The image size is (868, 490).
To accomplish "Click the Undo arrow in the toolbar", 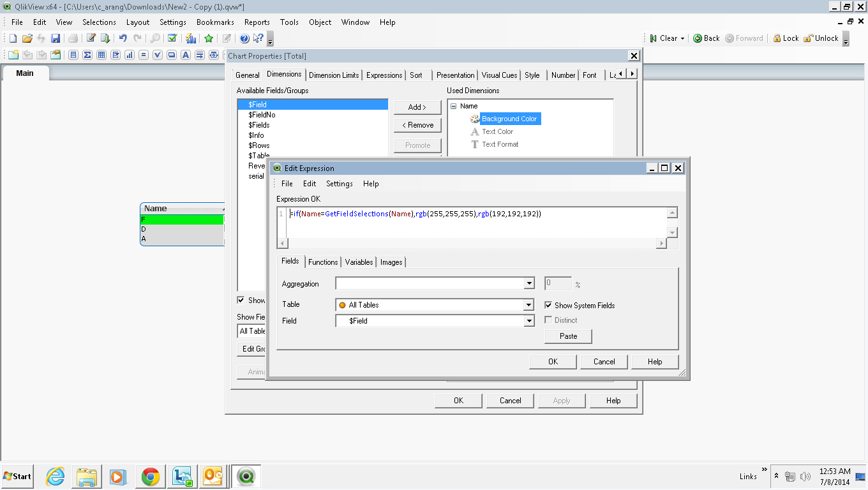I will tap(123, 38).
